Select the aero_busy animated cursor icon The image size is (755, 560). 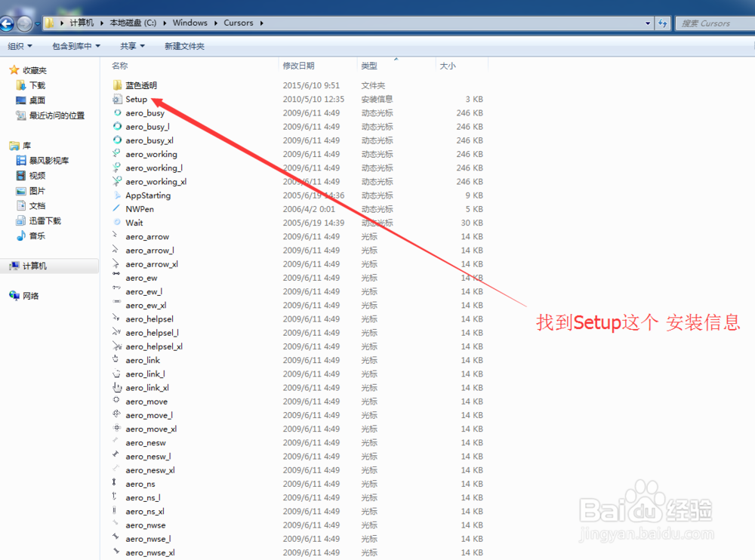117,112
